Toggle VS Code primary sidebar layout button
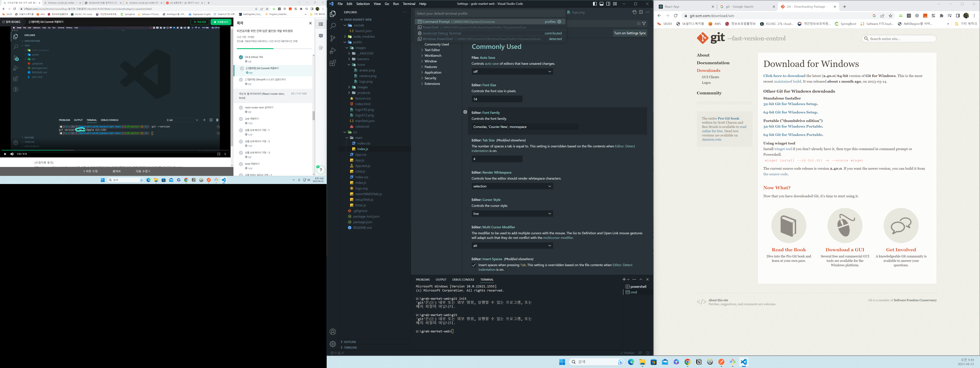 [x=595, y=4]
